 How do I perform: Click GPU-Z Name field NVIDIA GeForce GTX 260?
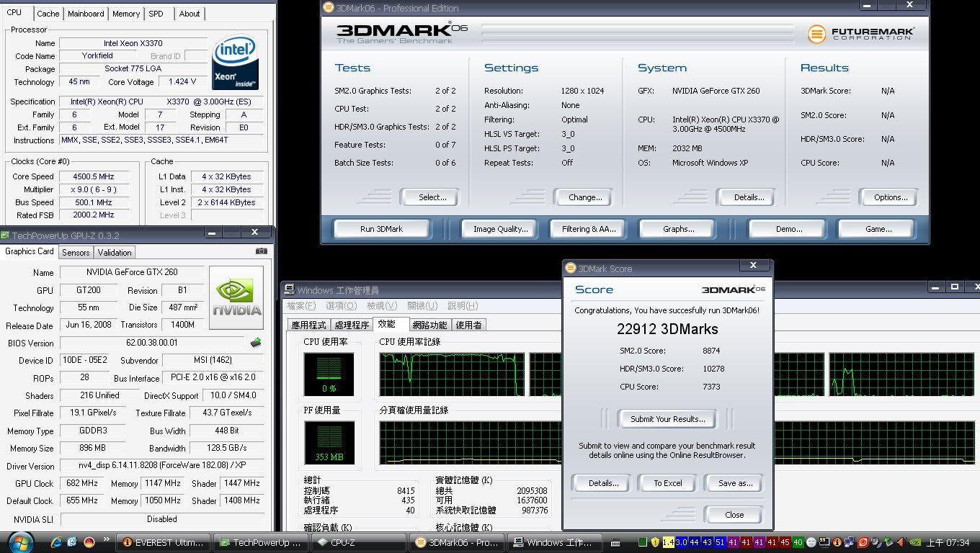131,272
